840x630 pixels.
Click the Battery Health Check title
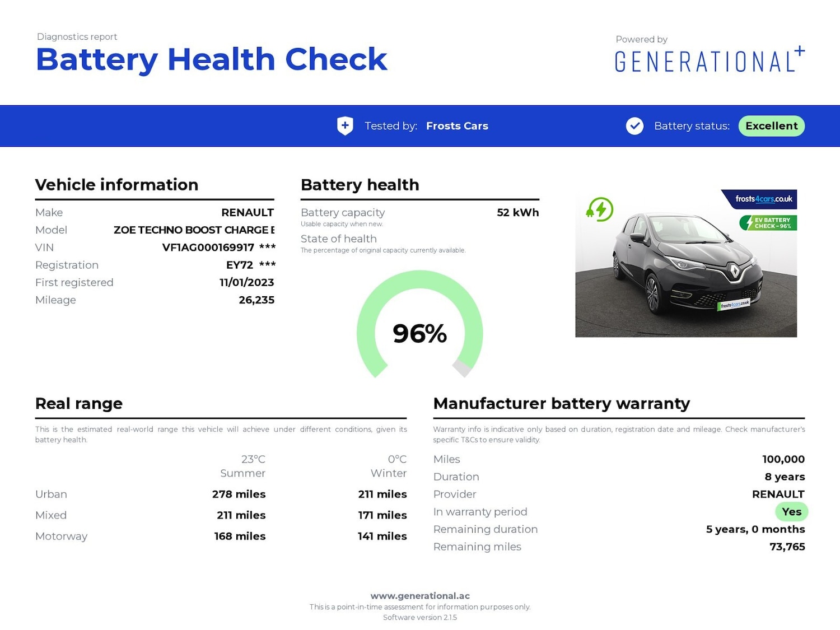[x=211, y=59]
